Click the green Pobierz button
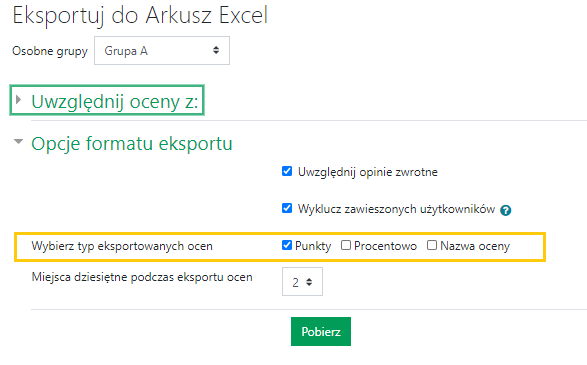Viewport: 587px width, 365px height. (x=321, y=332)
